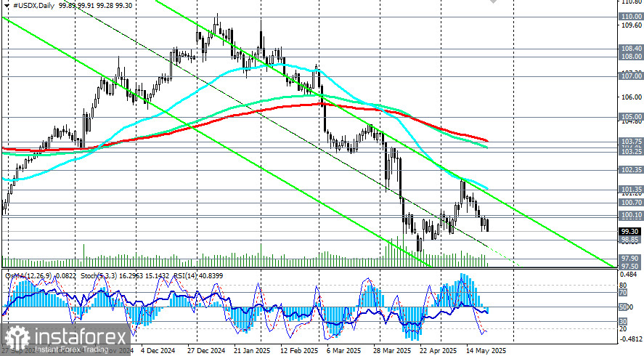Screen dimensions: 644x356
Task: Select the #USDX,Daily chart title
Action: click(x=34, y=6)
